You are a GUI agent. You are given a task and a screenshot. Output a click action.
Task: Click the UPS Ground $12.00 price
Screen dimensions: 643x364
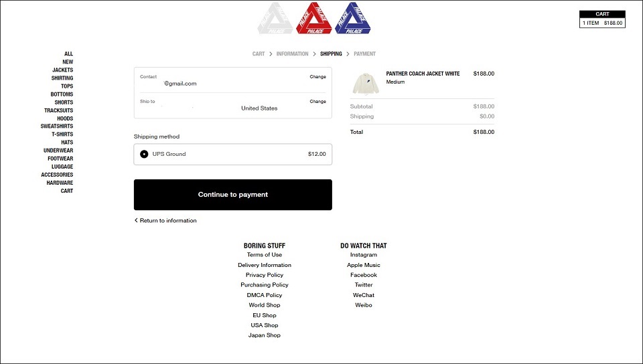[317, 154]
